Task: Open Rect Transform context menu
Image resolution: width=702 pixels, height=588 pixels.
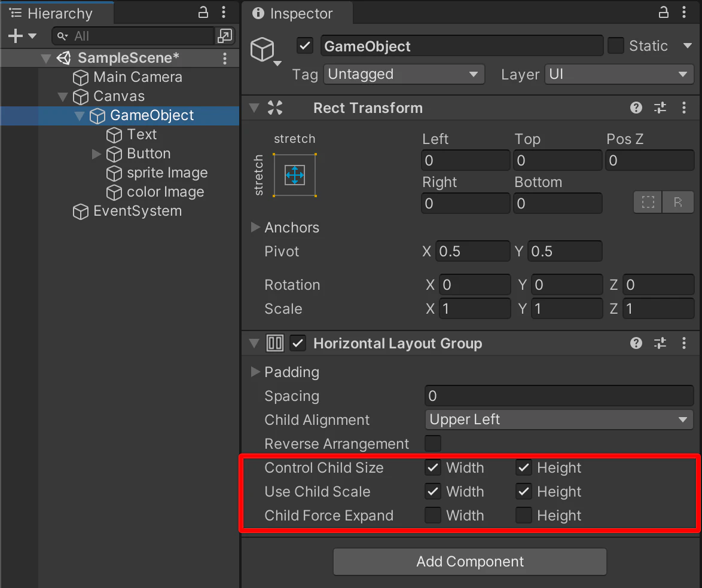Action: click(684, 108)
